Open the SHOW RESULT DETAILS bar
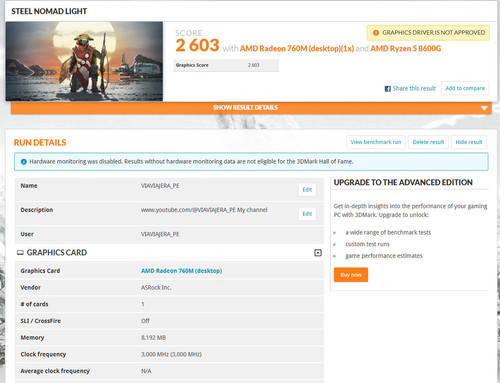The width and height of the screenshot is (500, 383). click(x=251, y=108)
